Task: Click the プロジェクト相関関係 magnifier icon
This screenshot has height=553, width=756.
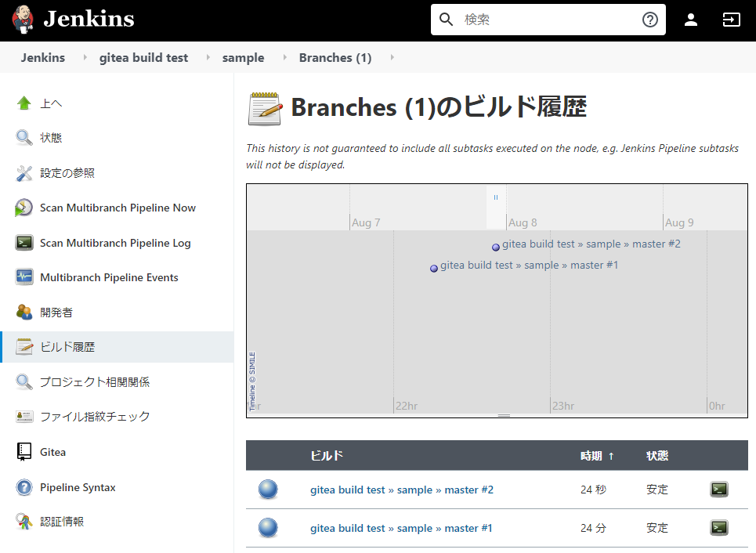Action: 24,381
